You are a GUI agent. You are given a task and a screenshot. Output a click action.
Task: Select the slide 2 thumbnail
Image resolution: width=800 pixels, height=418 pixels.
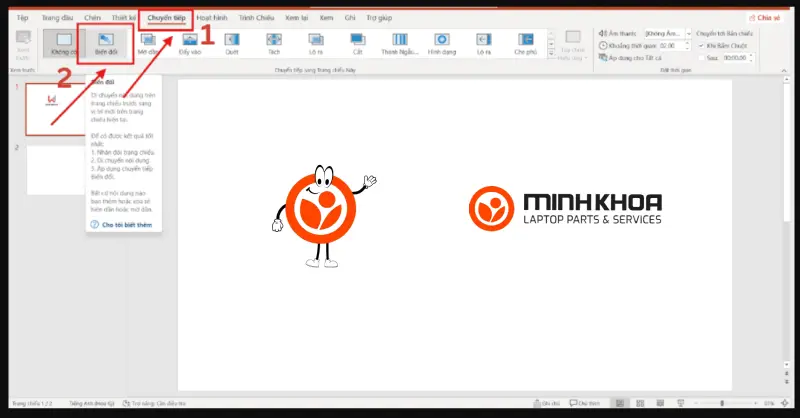(55, 170)
